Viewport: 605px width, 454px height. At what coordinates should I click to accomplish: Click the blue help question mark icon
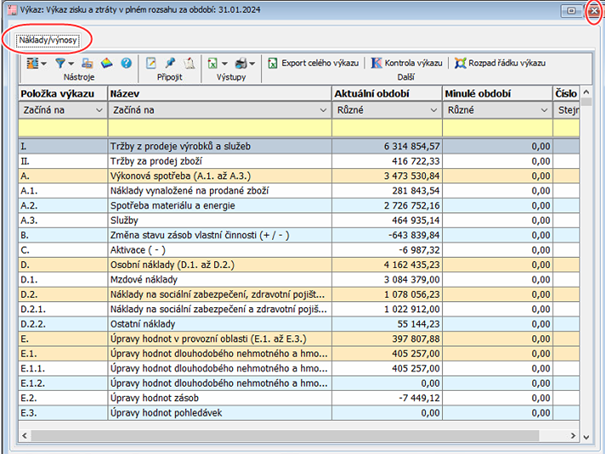pos(126,63)
